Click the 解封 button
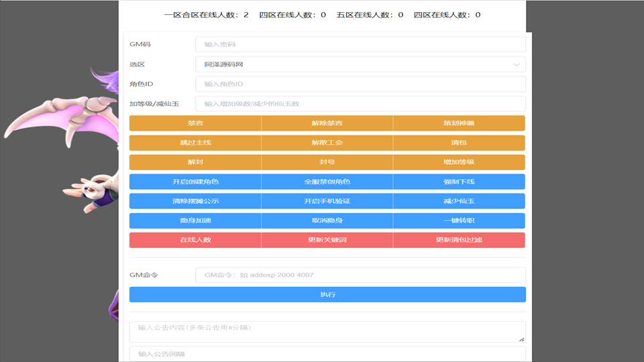This screenshot has width=644, height=362. 195,162
